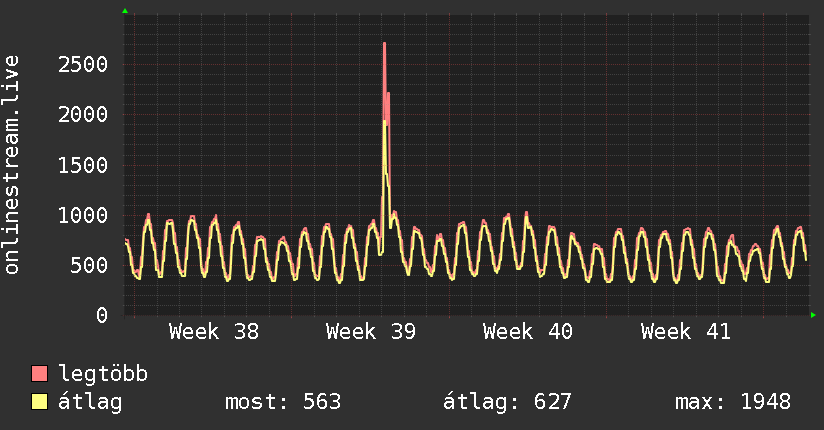Select the Week 41 axis label

[x=686, y=332]
